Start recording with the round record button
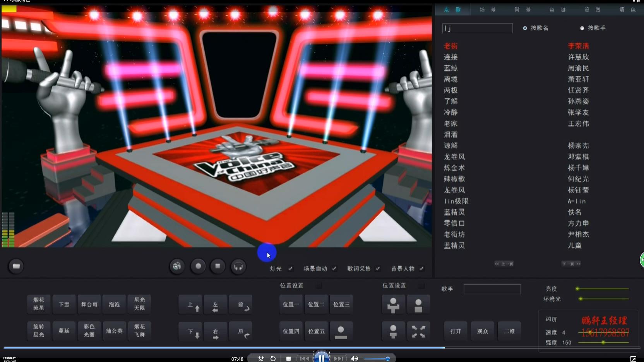The height and width of the screenshot is (362, 644). click(198, 266)
